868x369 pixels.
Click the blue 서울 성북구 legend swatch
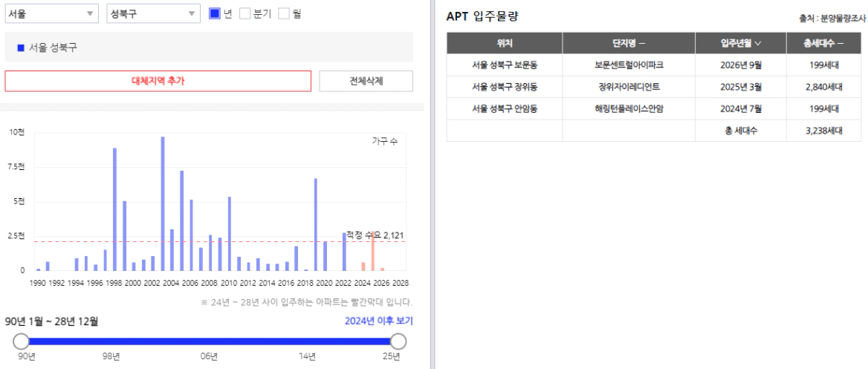point(21,48)
